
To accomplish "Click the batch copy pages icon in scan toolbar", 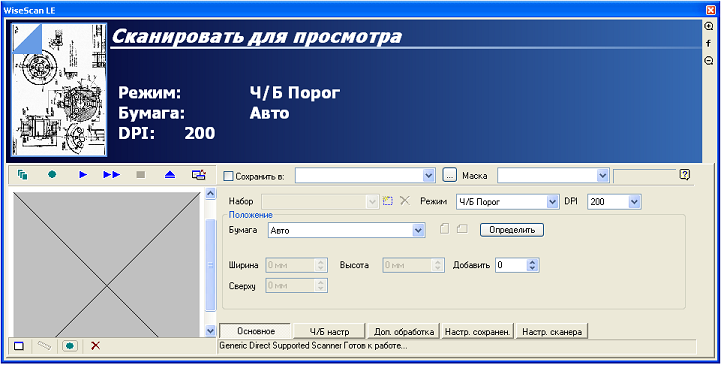I will point(23,175).
